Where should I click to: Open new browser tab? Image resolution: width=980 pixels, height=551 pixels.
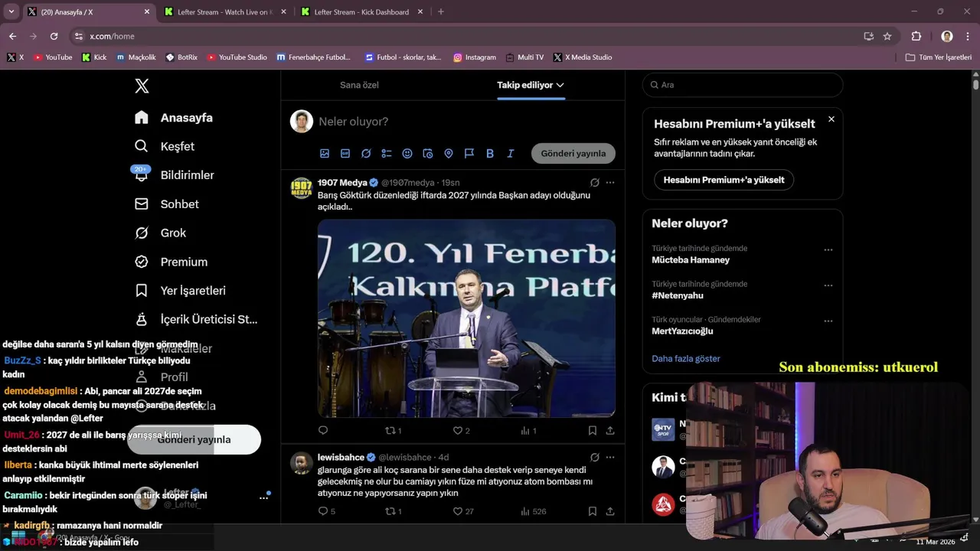[x=441, y=12]
